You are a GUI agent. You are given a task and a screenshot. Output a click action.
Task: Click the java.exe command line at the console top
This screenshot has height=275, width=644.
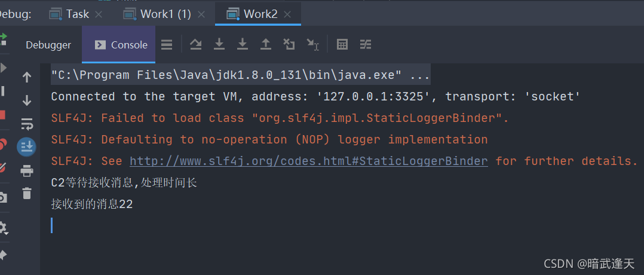pyautogui.click(x=240, y=75)
